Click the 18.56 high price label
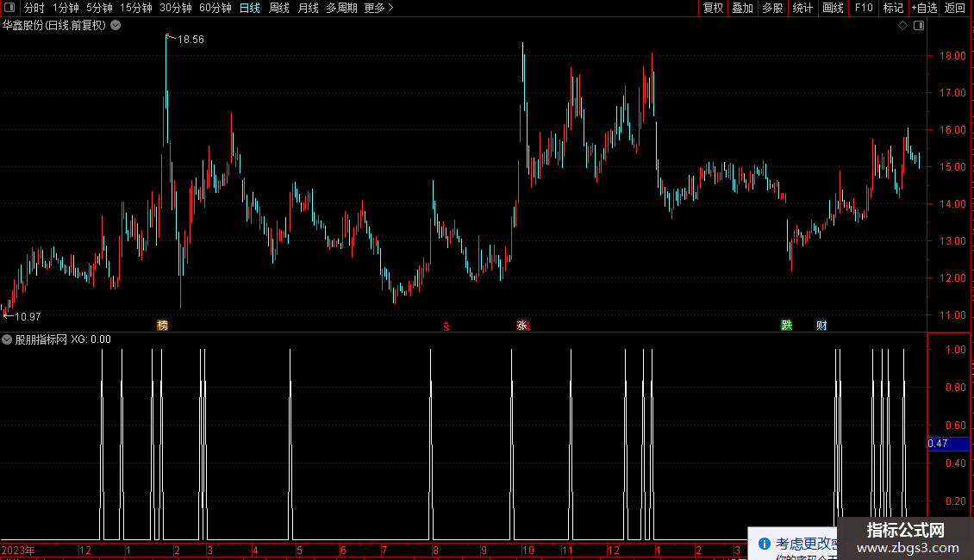Viewport: 974px width, 560px height. pos(190,39)
